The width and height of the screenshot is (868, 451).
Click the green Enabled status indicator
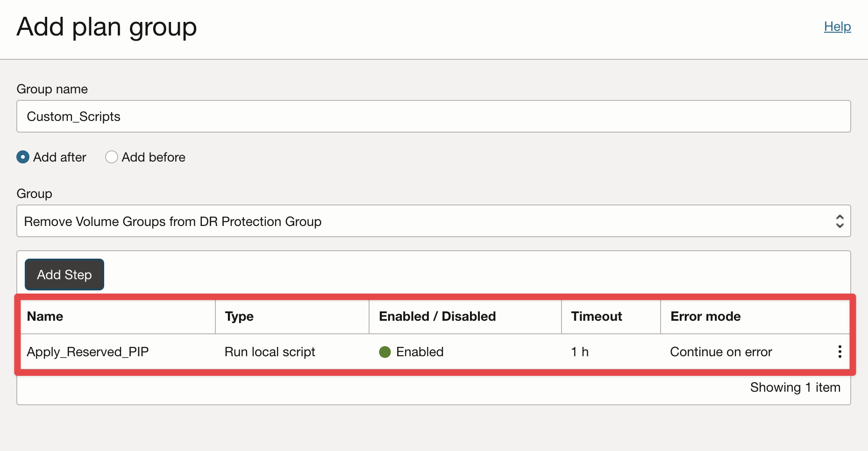coord(385,352)
